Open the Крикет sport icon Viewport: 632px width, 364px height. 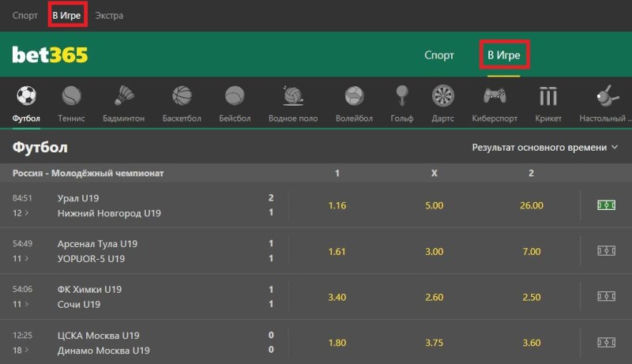(x=547, y=96)
